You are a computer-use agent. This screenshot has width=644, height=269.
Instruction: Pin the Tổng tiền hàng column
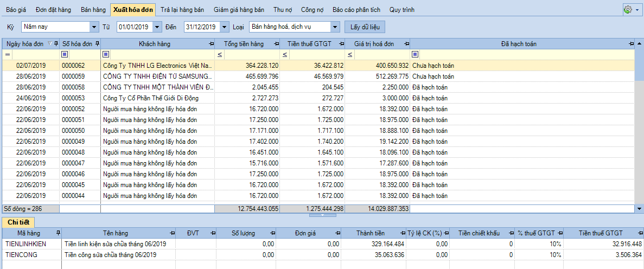point(277,43)
